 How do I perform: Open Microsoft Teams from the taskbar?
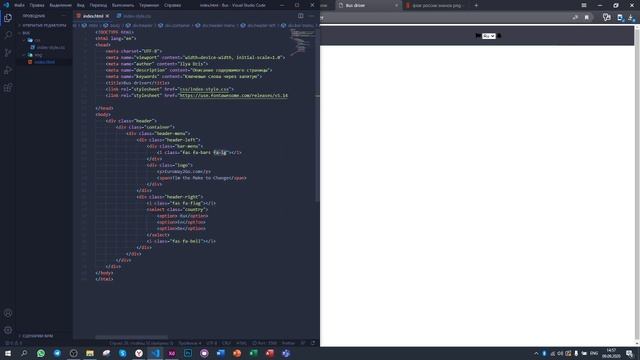click(x=286, y=353)
